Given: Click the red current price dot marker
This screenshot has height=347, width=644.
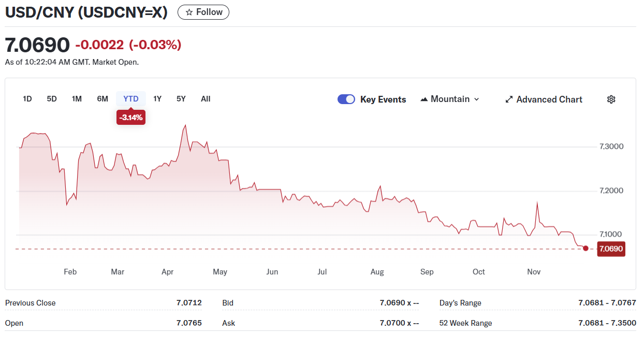Looking at the screenshot, I should [586, 249].
